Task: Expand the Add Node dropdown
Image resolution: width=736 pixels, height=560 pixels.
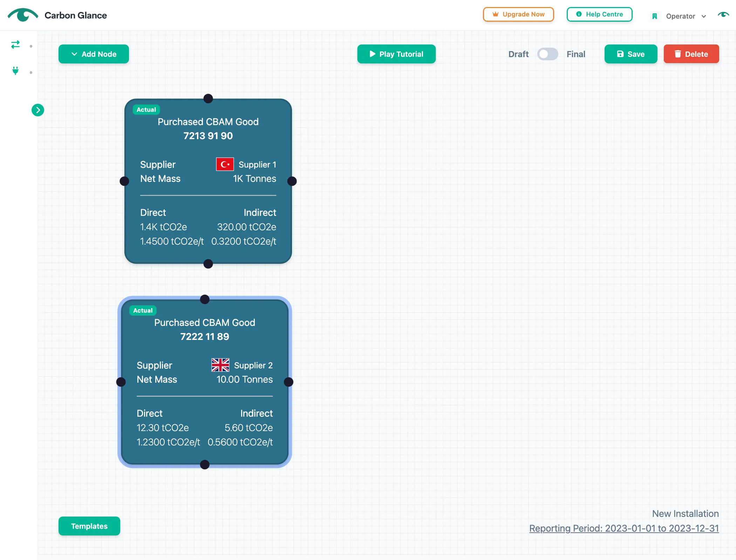Action: pos(94,54)
